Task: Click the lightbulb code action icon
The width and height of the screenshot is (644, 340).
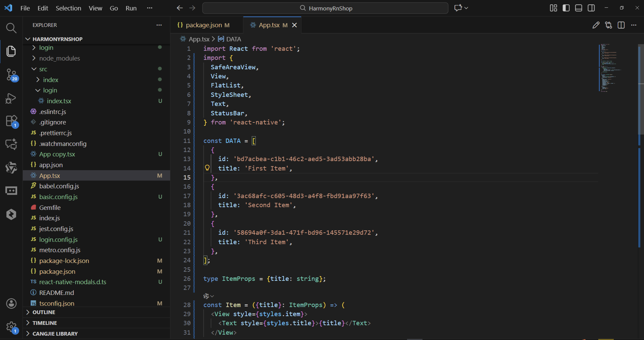Action: 207,168
